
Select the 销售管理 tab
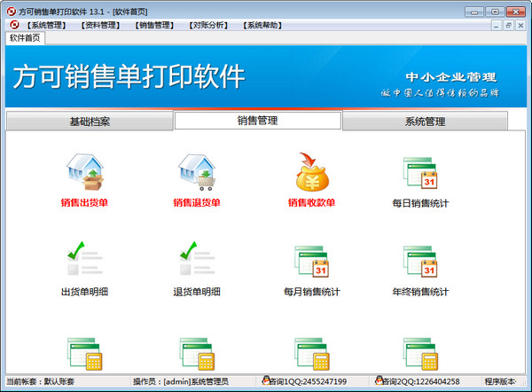point(257,120)
